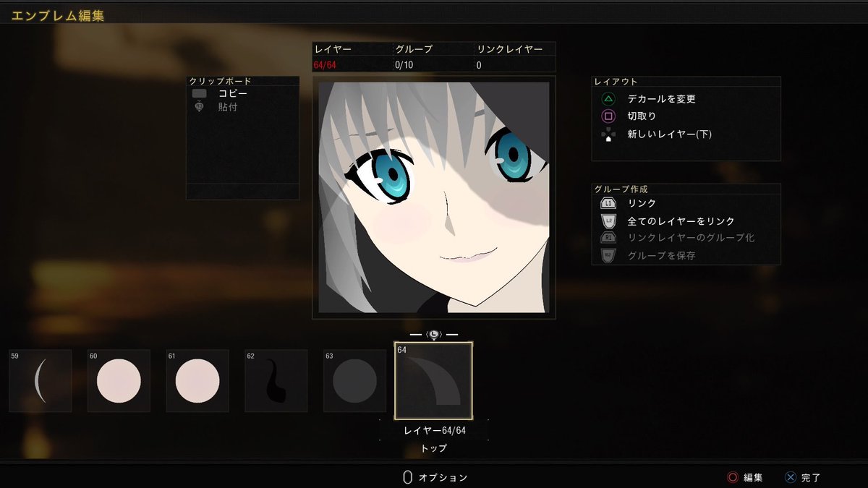Choose グループを保存 option
868x488 pixels.
(662, 255)
